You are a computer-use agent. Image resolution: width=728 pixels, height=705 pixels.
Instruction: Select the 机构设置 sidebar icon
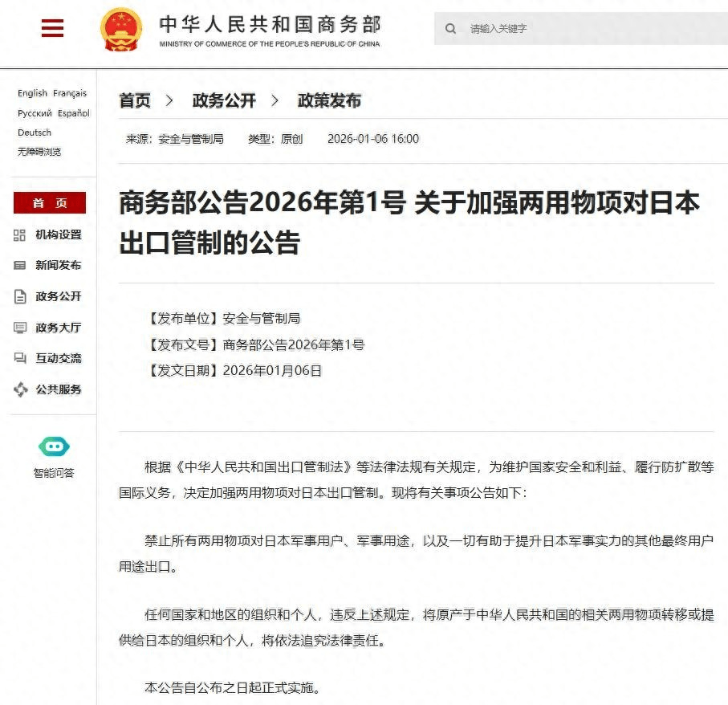pyautogui.click(x=19, y=236)
